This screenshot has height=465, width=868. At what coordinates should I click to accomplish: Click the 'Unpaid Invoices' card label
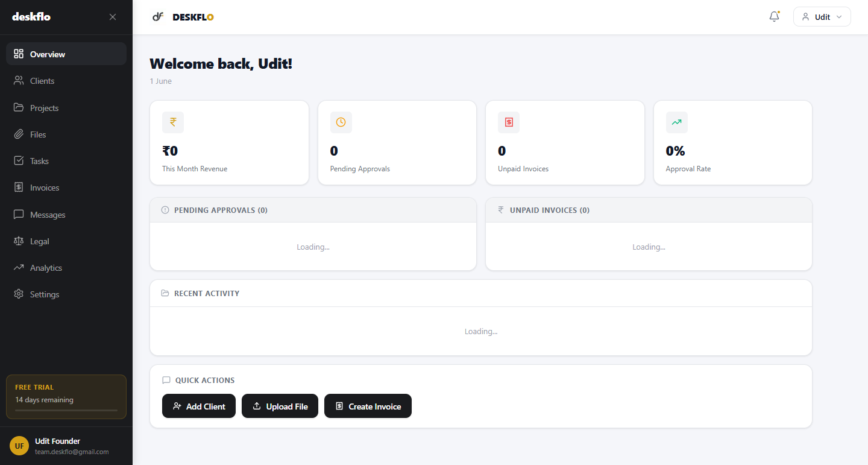[x=523, y=169]
